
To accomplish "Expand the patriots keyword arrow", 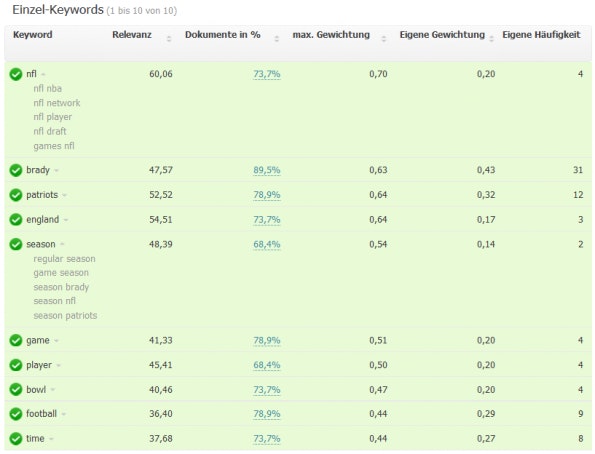I will point(64,195).
